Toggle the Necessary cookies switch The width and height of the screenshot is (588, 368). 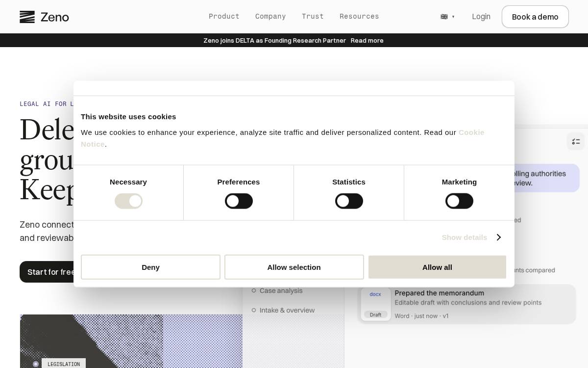pyautogui.click(x=128, y=201)
